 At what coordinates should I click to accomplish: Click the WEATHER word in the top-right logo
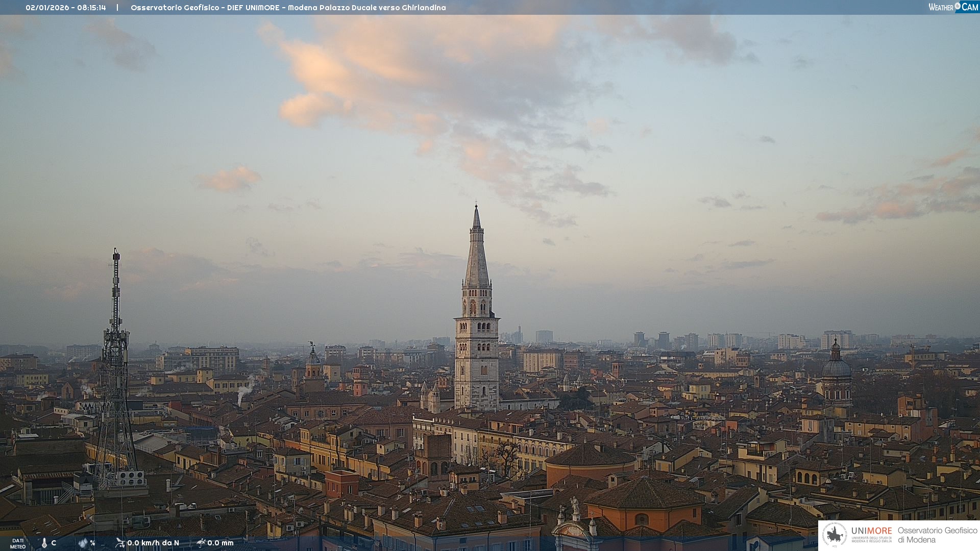click(x=941, y=7)
